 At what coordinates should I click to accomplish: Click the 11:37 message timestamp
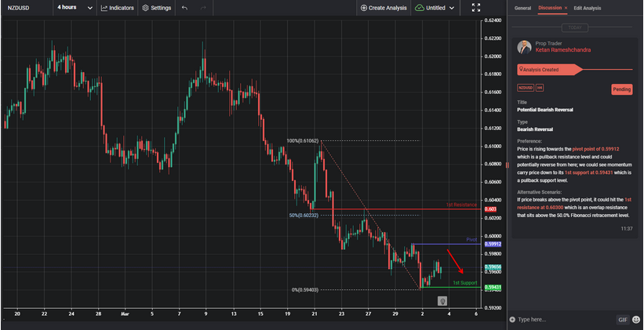tap(626, 229)
